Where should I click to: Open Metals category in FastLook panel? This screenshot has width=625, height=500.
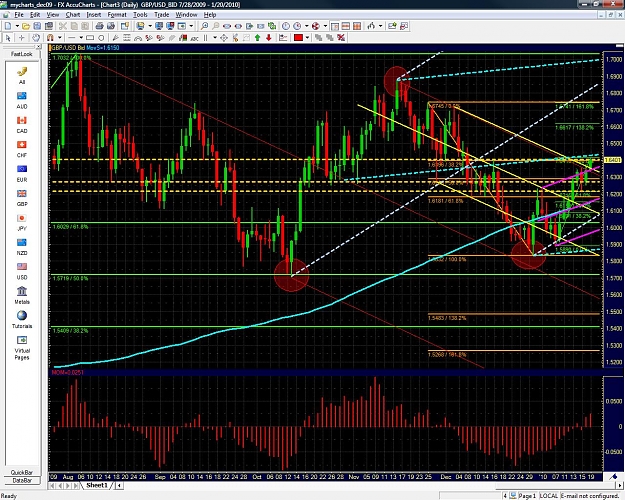(22, 295)
